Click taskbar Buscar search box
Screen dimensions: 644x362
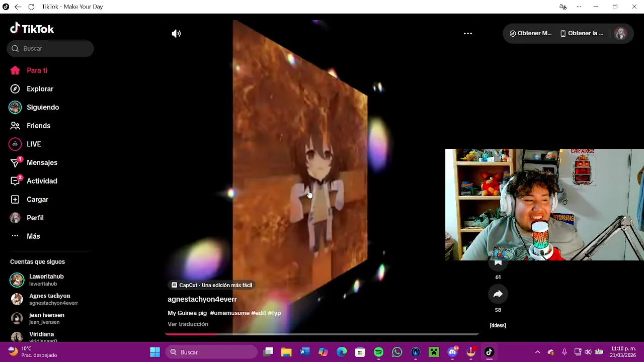tap(212, 352)
